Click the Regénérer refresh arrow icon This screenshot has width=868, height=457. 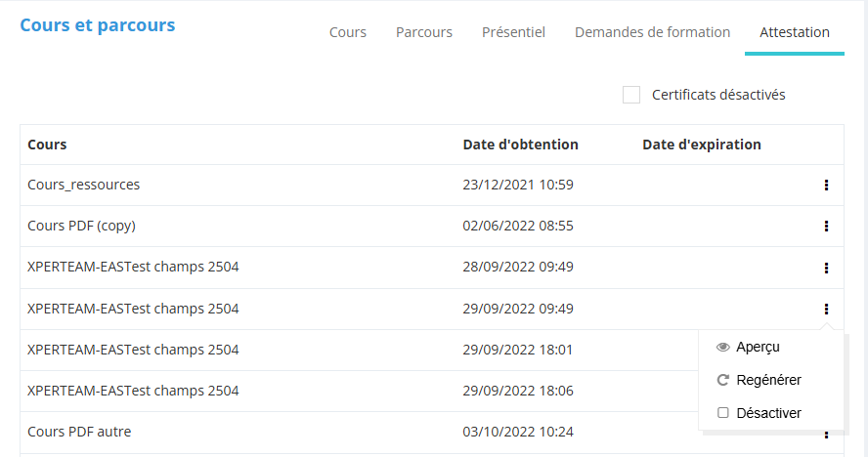pos(723,380)
